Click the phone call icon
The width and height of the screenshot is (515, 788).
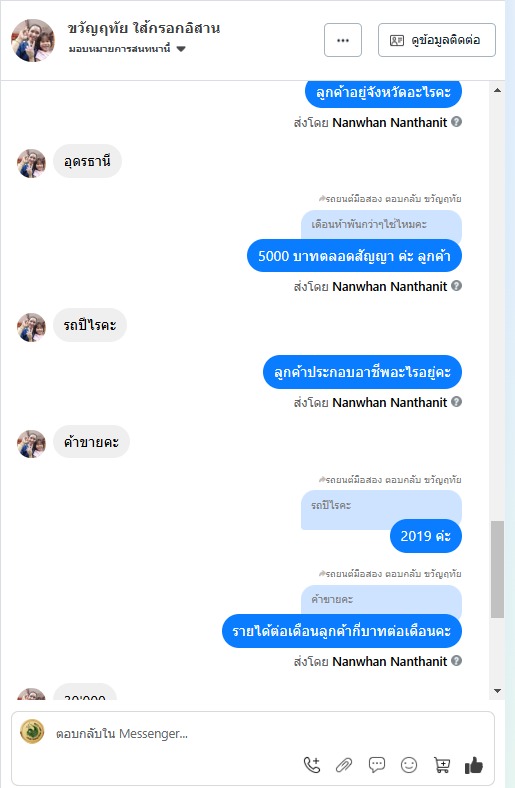coord(312,765)
